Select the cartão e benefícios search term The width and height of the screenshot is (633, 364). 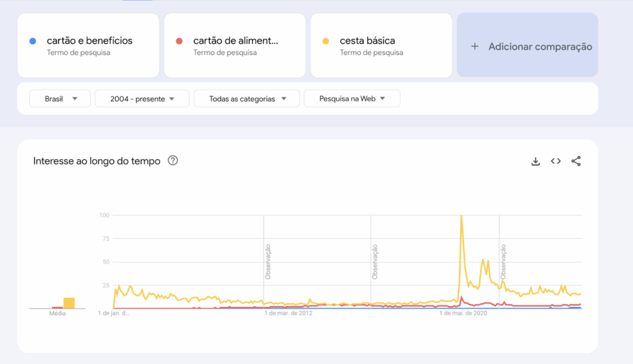pyautogui.click(x=90, y=41)
